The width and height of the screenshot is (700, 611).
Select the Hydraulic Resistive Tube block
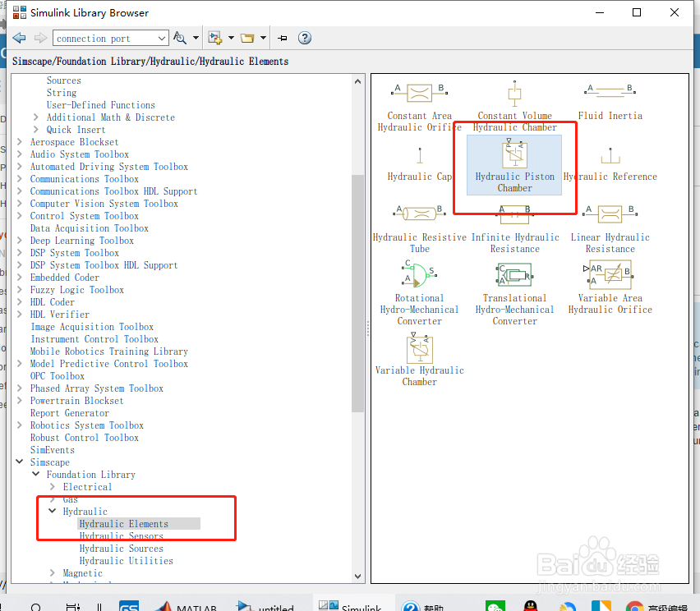point(419,229)
